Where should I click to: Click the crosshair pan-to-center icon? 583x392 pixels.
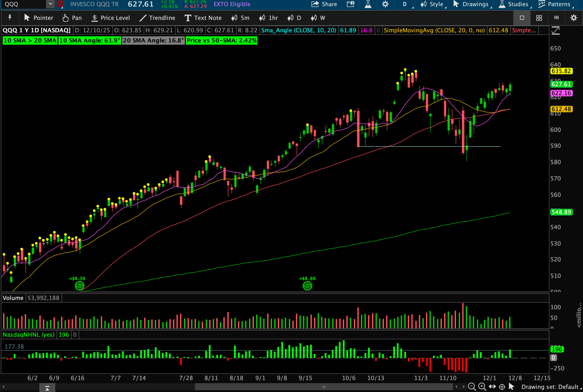502,387
